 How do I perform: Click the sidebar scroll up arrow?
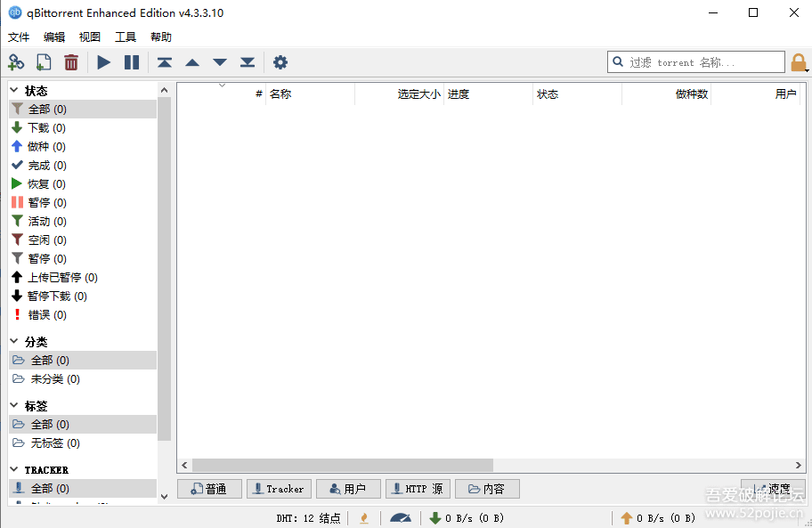click(164, 90)
